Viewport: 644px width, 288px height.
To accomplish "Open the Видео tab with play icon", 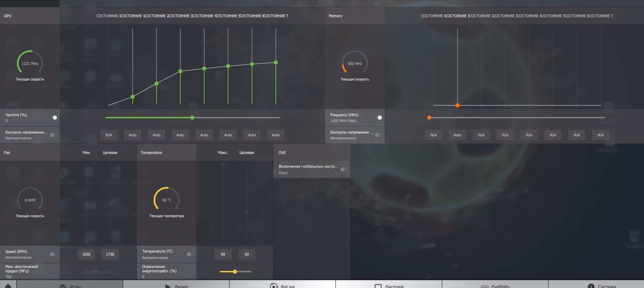I will click(176, 285).
